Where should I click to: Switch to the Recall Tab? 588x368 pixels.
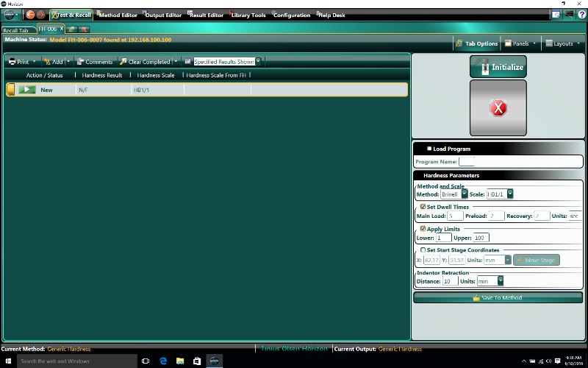[16, 30]
